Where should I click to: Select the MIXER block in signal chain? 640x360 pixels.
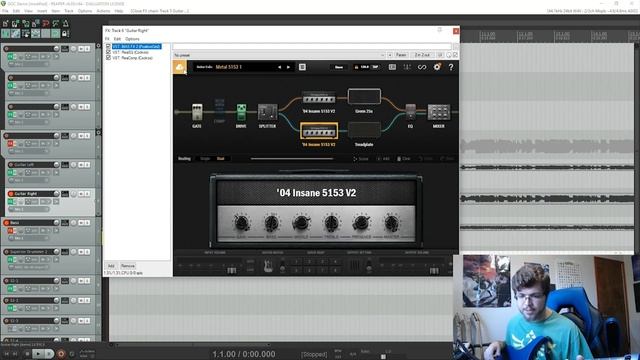[439, 112]
